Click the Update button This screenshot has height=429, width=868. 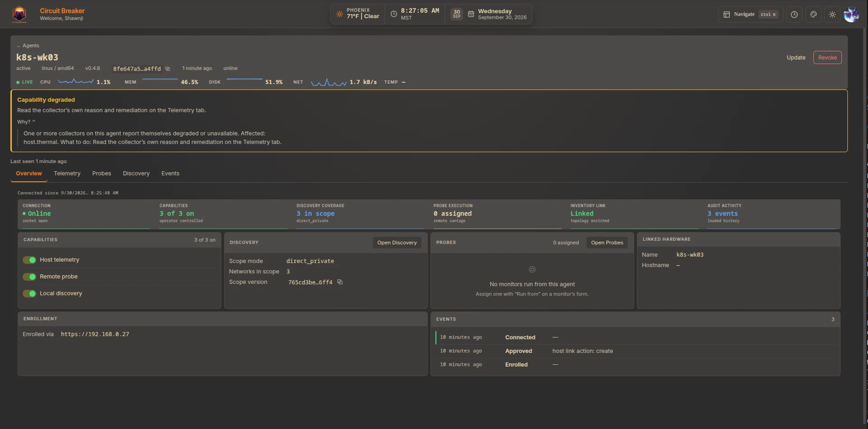(x=796, y=57)
